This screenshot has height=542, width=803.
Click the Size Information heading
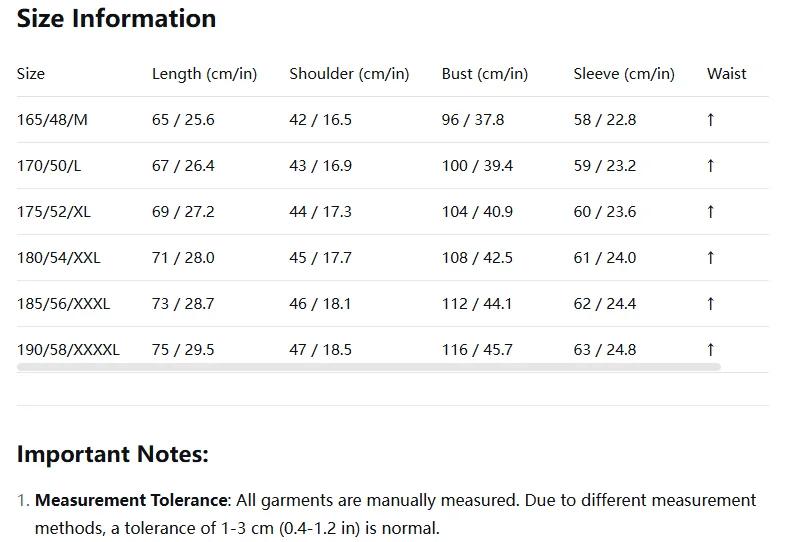116,18
